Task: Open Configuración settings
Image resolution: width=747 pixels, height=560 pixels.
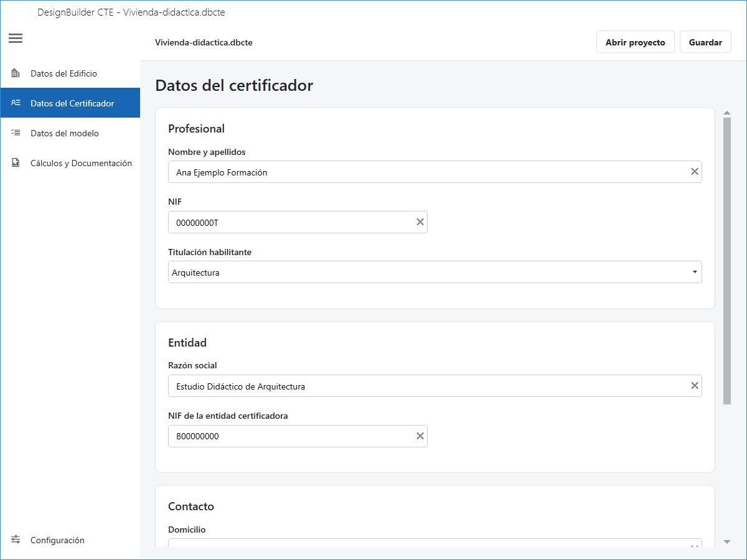Action: [x=70, y=540]
